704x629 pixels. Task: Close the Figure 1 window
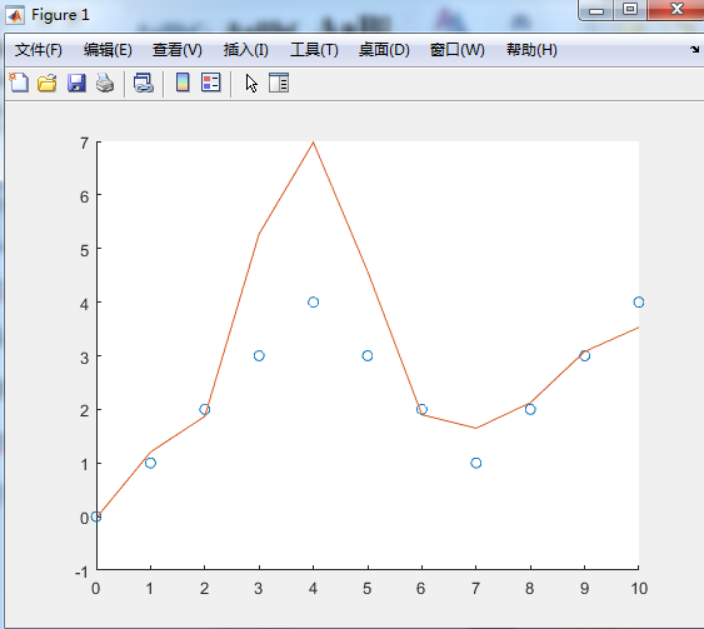click(x=676, y=10)
